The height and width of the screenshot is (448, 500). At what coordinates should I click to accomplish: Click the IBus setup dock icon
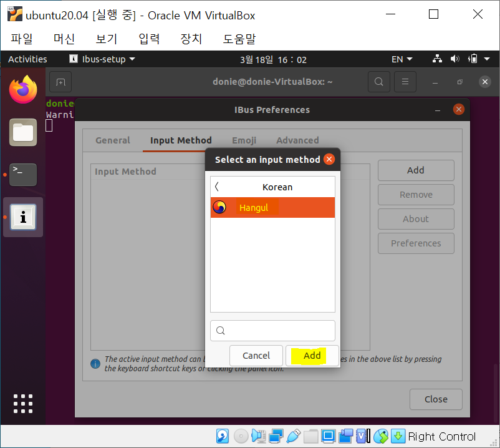[x=23, y=217]
